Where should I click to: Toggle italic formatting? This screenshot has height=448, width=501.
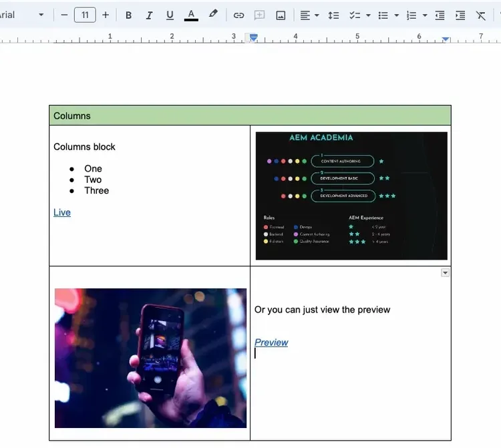click(x=149, y=15)
